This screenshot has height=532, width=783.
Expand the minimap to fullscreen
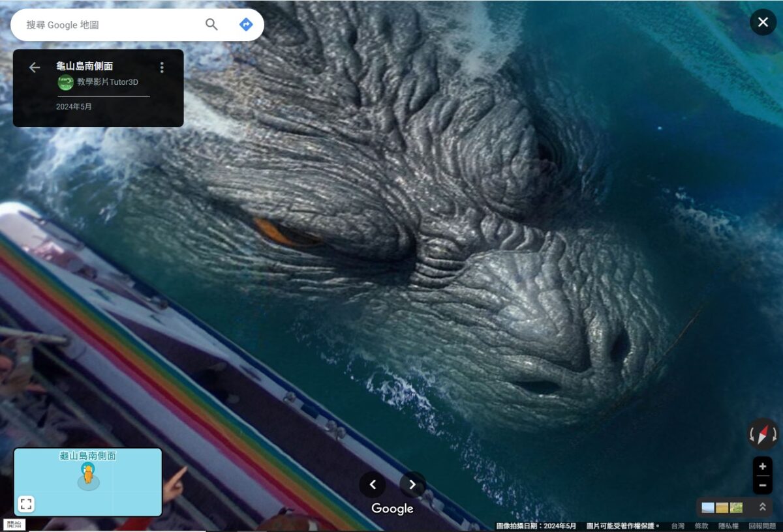(25, 504)
